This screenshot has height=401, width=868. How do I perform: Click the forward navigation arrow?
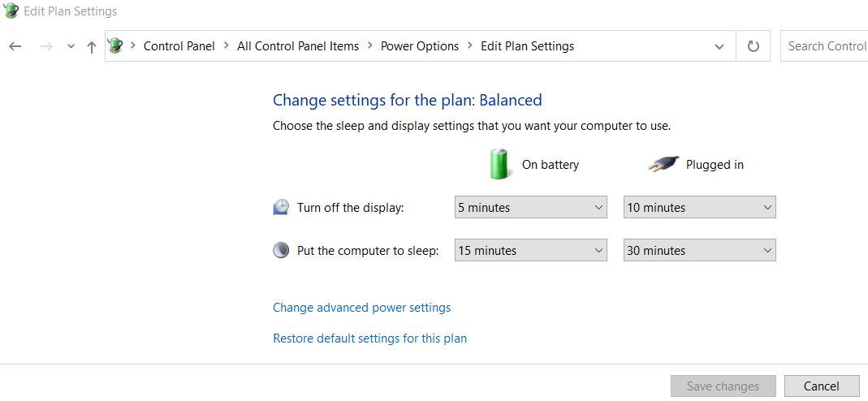[x=46, y=46]
